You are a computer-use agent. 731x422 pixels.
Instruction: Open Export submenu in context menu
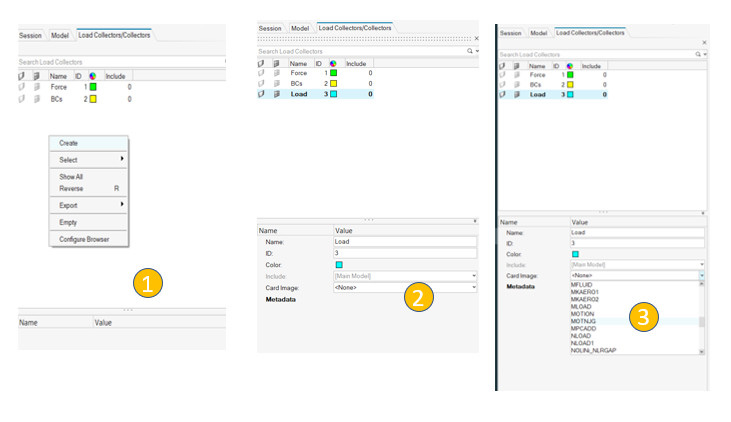point(89,205)
